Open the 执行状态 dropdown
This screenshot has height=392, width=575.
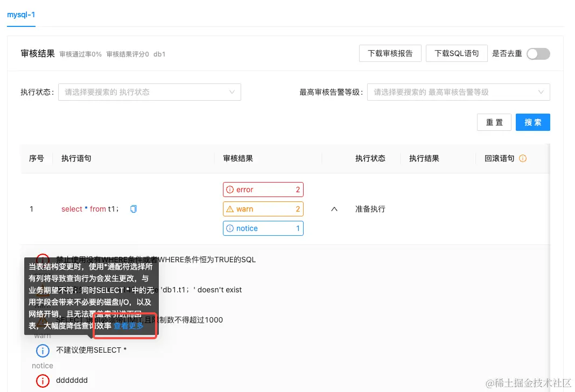point(150,92)
